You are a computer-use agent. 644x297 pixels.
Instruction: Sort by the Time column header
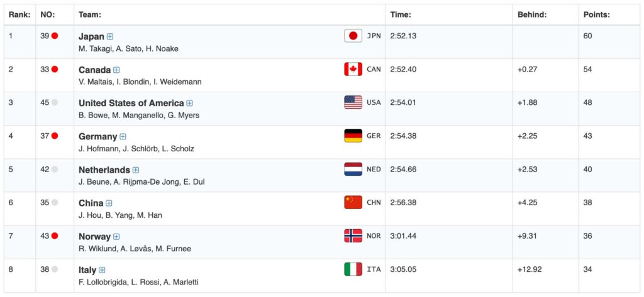[401, 14]
